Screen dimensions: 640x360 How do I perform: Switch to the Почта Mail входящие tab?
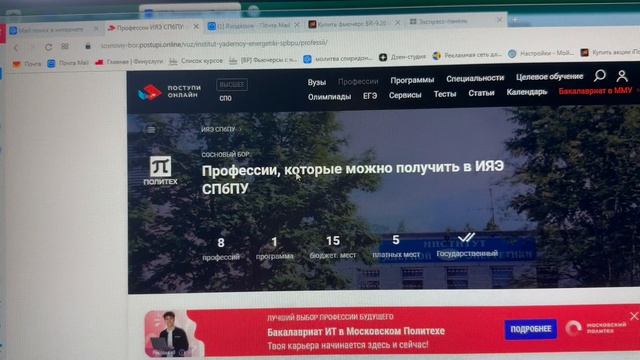pos(253,25)
